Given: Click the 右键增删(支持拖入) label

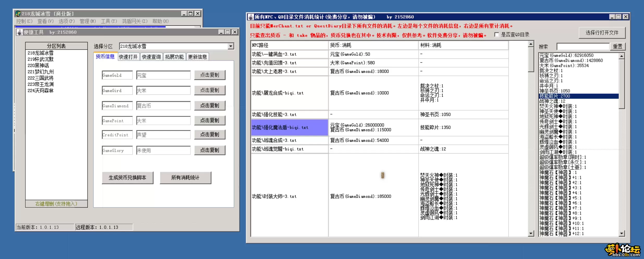Looking at the screenshot, I should [x=56, y=204].
